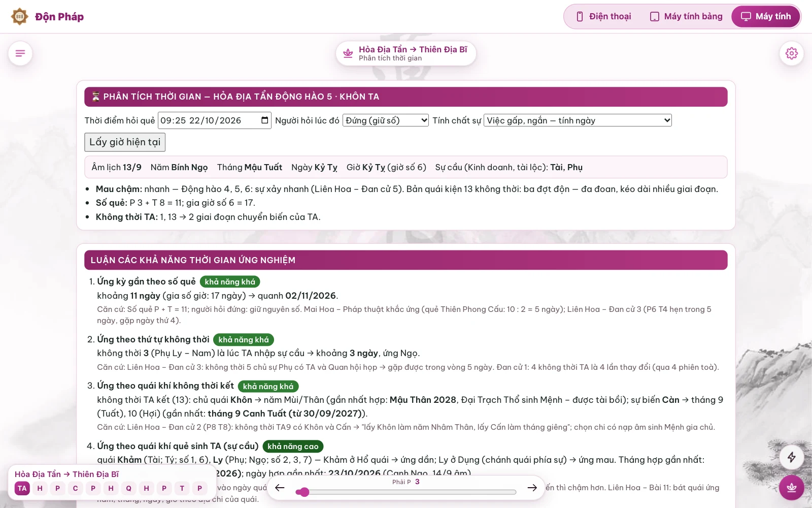Switch to Máy tính bảng view
The height and width of the screenshot is (508, 812).
click(x=686, y=17)
